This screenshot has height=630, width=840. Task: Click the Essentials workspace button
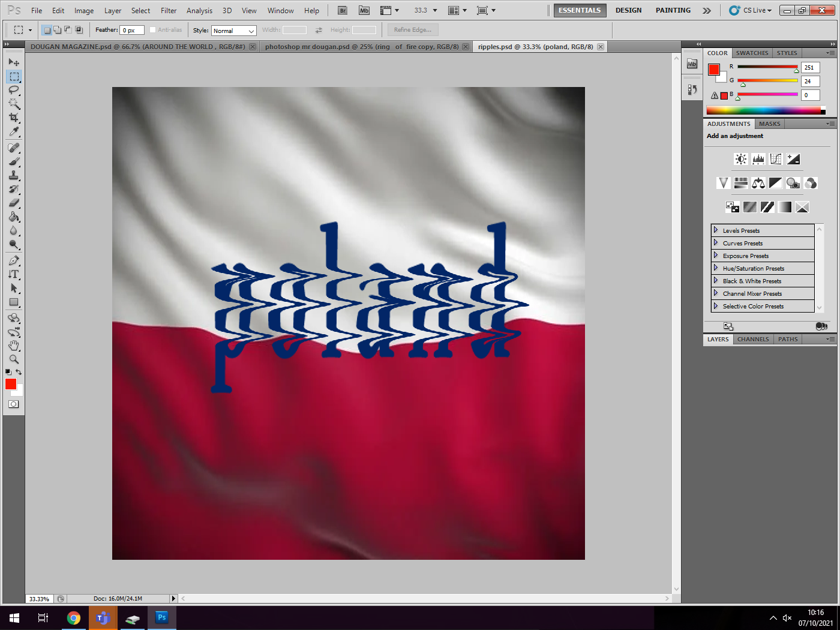(580, 10)
